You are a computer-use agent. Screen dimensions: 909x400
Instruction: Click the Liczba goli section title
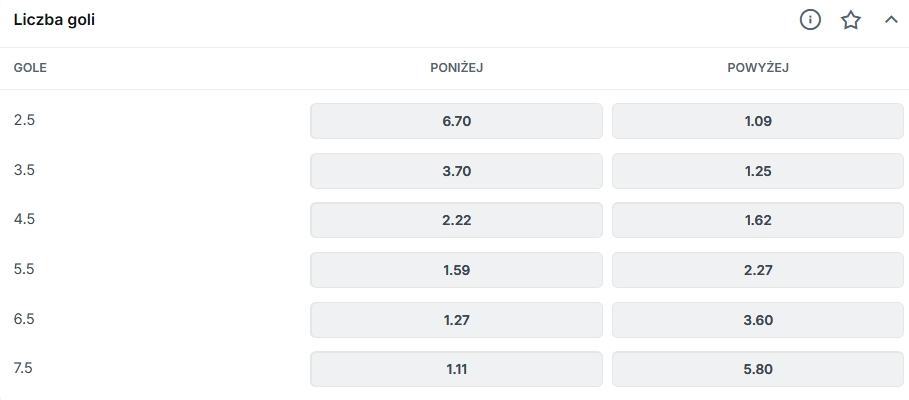point(54,20)
